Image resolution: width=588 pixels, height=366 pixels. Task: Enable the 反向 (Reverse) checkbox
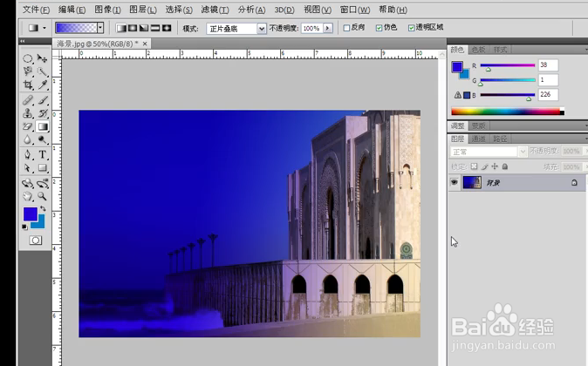346,28
